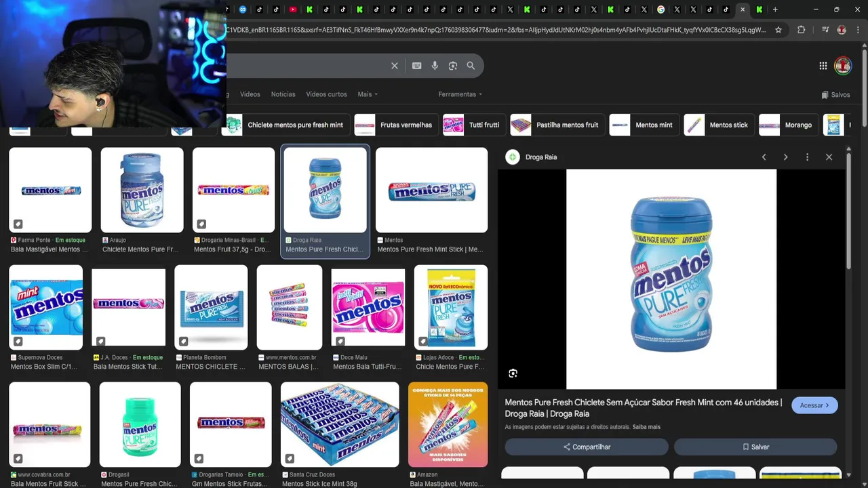Open the Saiba mais link

(x=646, y=427)
